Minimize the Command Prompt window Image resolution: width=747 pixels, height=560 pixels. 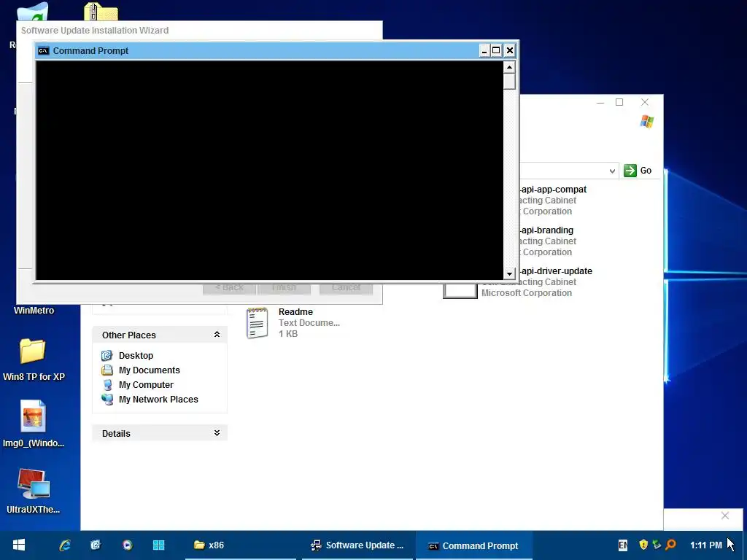coord(484,50)
